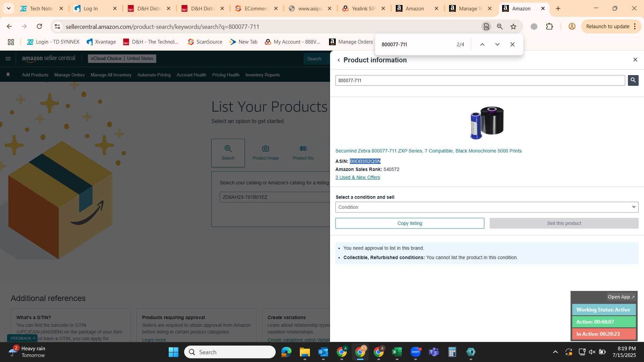
Task: Open the Login - TD SYNNEX bookmark
Action: (53, 42)
